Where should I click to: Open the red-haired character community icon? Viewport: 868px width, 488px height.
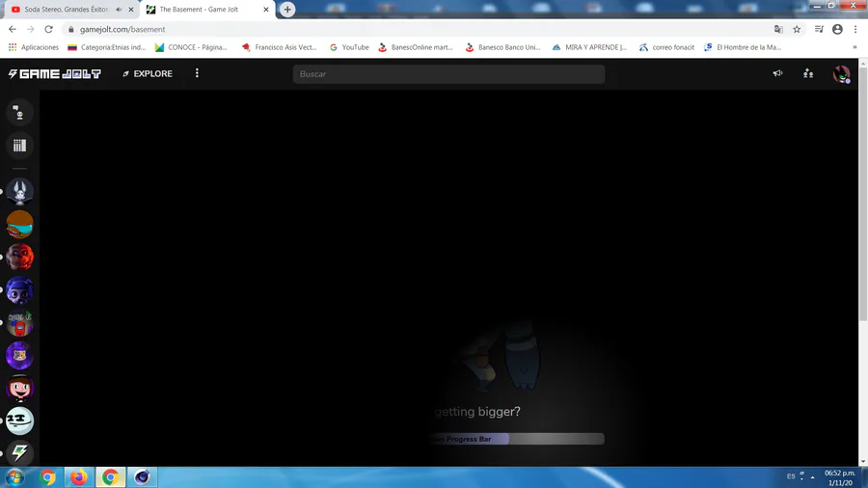[x=19, y=388]
